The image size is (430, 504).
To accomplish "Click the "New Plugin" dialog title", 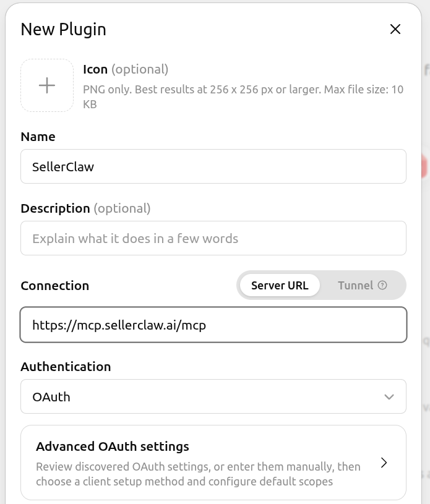I will coord(63,30).
